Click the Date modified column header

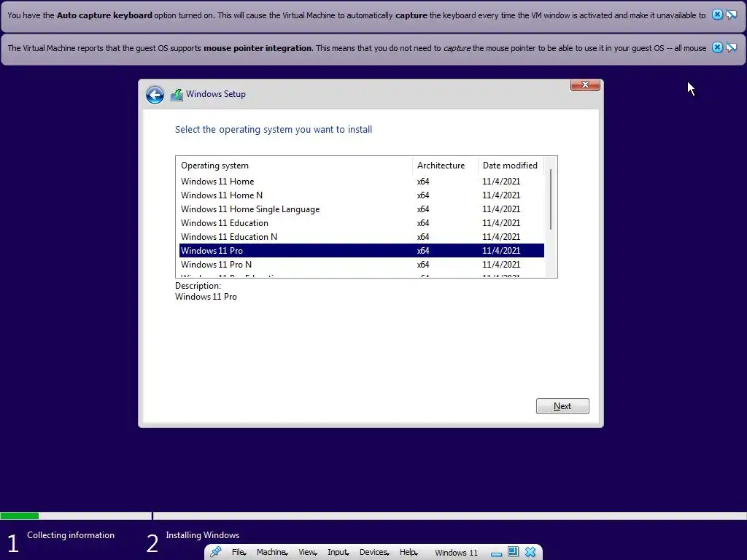tap(511, 166)
